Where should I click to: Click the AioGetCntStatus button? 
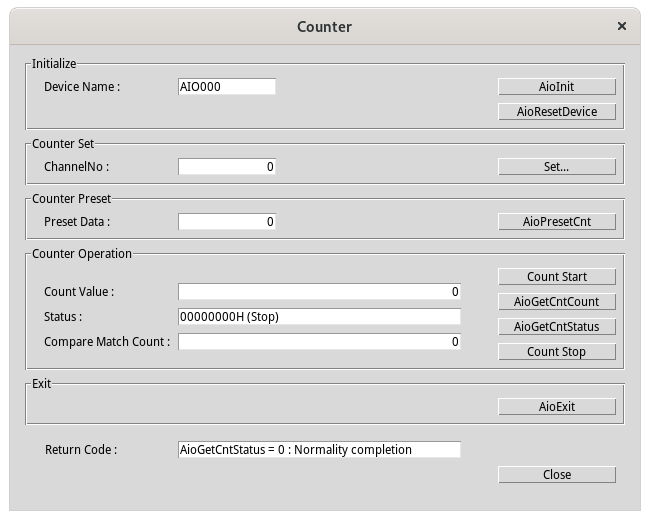556,327
